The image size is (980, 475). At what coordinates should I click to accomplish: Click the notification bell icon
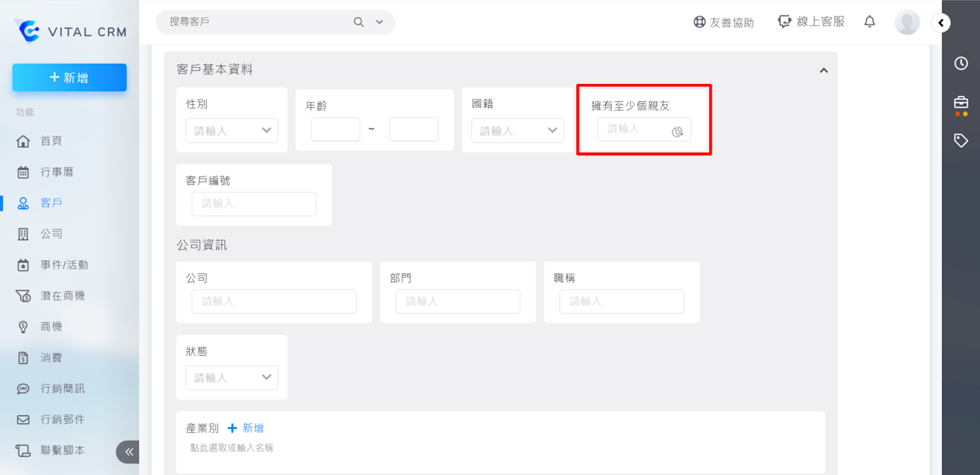click(x=869, y=22)
